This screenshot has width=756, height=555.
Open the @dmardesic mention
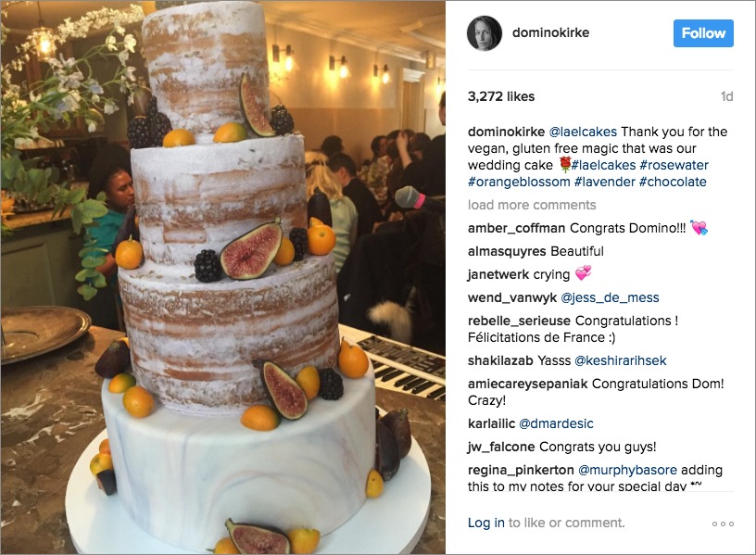[x=556, y=423]
